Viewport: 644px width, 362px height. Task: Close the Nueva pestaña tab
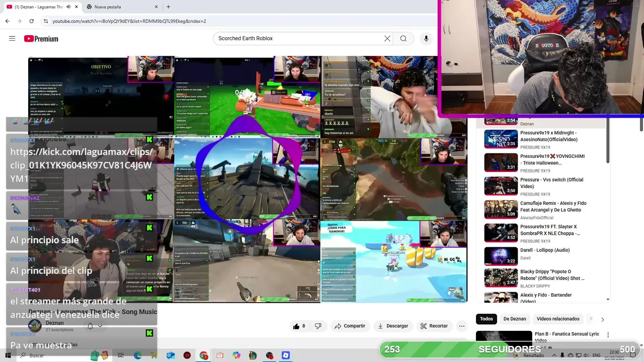tap(156, 7)
